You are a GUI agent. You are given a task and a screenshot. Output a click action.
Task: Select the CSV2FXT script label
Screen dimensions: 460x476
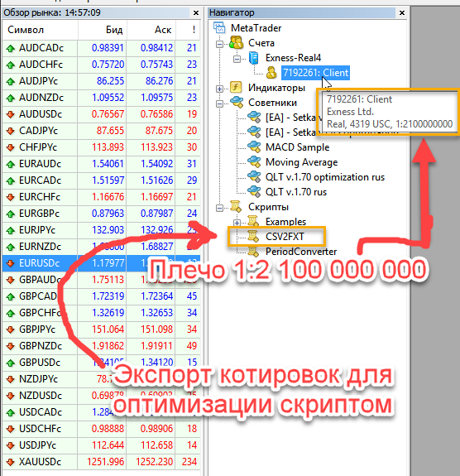coord(285,237)
